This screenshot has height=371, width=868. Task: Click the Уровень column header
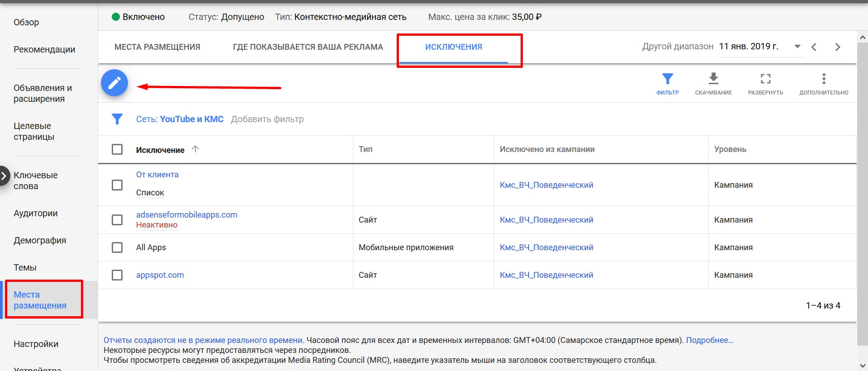(730, 149)
